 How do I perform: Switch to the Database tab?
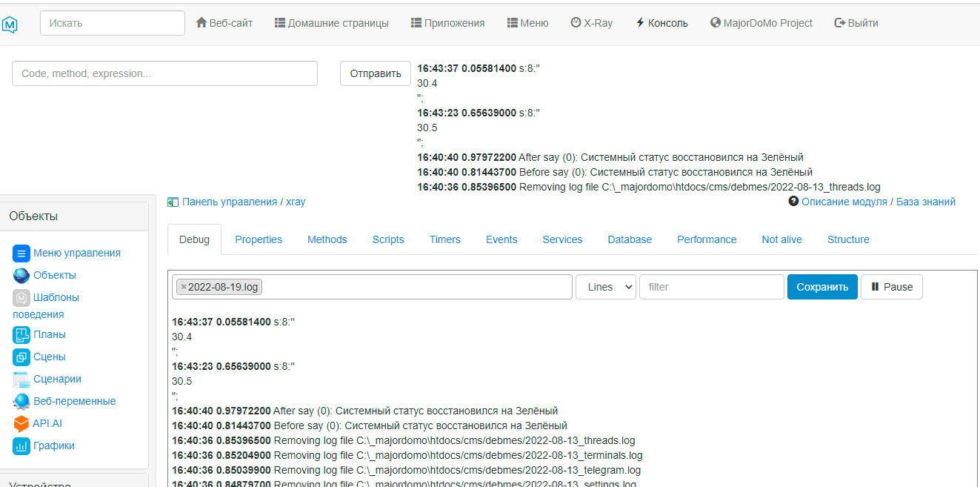630,239
